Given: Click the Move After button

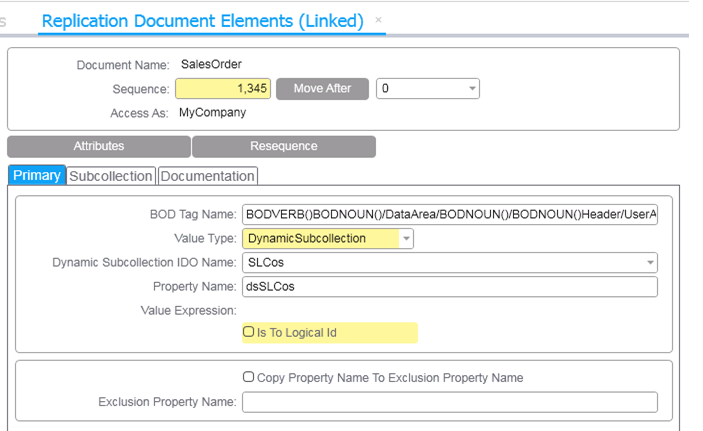Looking at the screenshot, I should 322,88.
